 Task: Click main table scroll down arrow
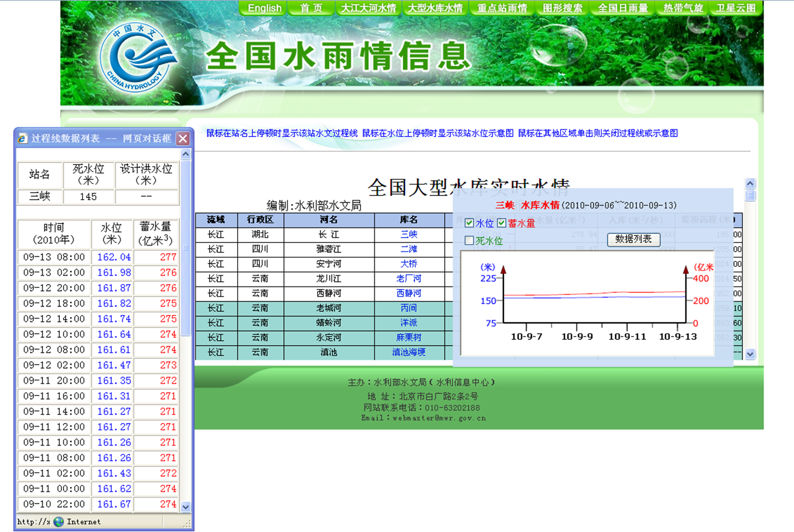(x=750, y=354)
